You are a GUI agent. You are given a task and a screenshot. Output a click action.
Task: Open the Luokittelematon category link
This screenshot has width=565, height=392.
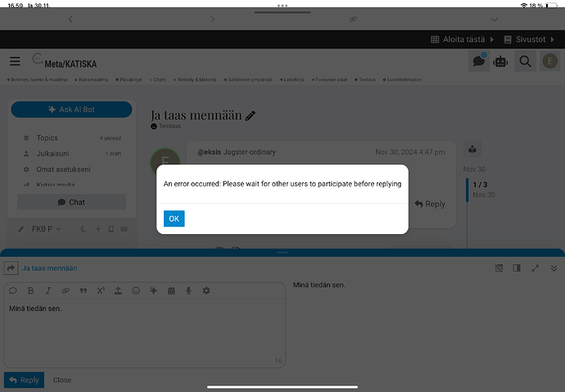(x=402, y=79)
